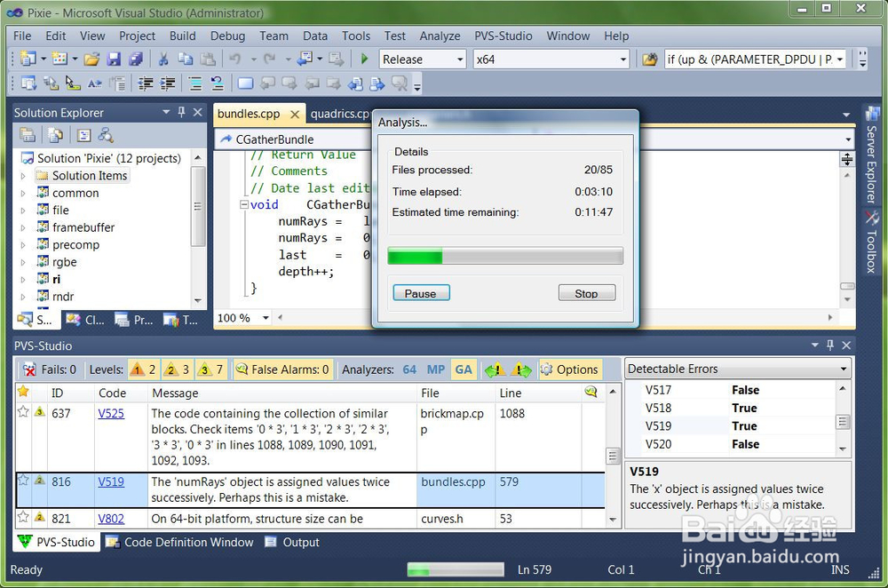Image resolution: width=888 pixels, height=588 pixels.
Task: Click the Increase Indent icon
Action: coord(167,83)
